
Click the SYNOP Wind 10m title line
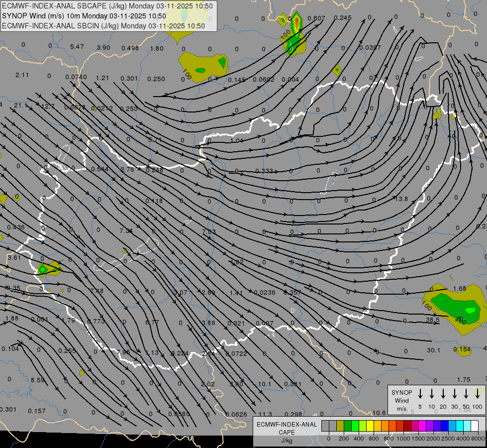click(x=84, y=16)
